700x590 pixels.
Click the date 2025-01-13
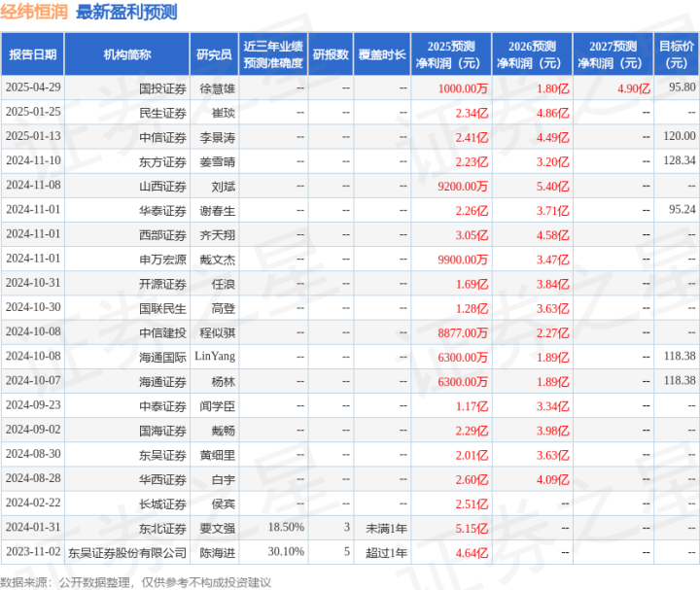click(x=33, y=136)
